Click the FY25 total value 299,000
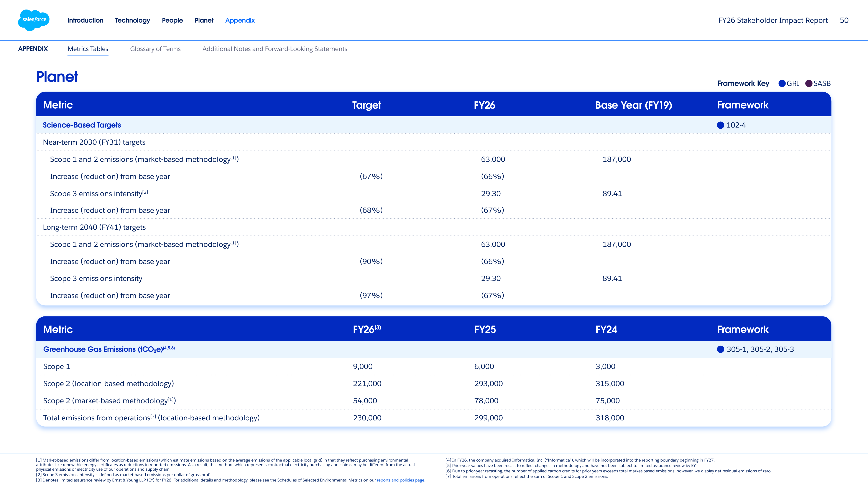868x488 pixels. (x=488, y=418)
